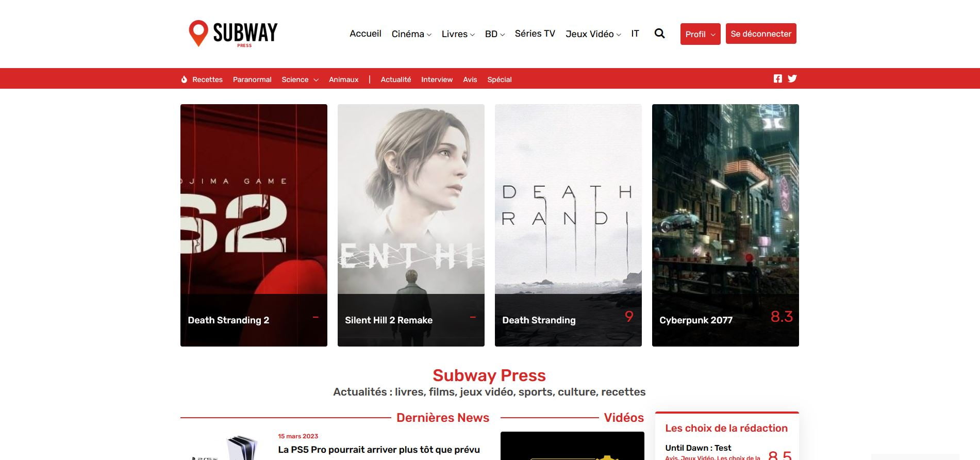This screenshot has width=980, height=460.
Task: Open the Cyberpunk 2077 card
Action: 725,225
